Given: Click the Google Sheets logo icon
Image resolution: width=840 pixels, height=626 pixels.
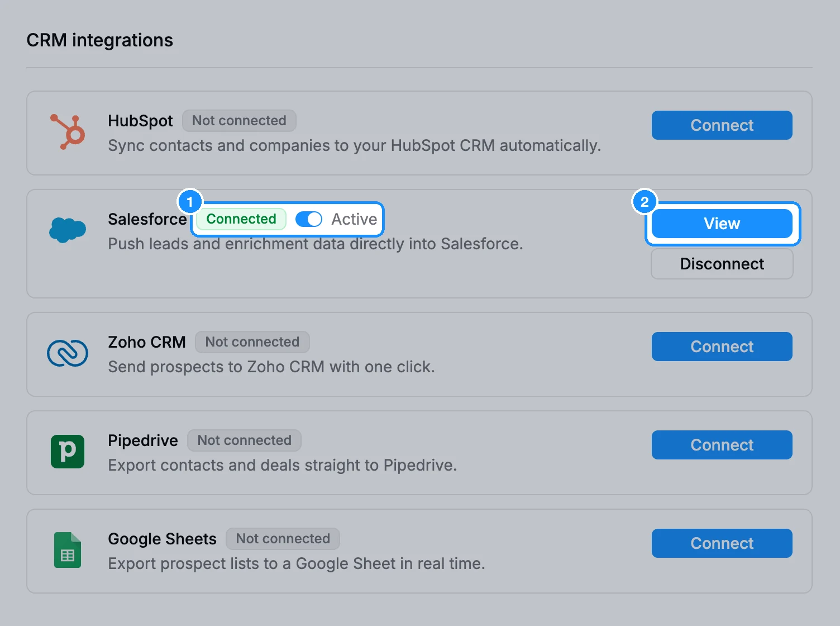Looking at the screenshot, I should [68, 550].
